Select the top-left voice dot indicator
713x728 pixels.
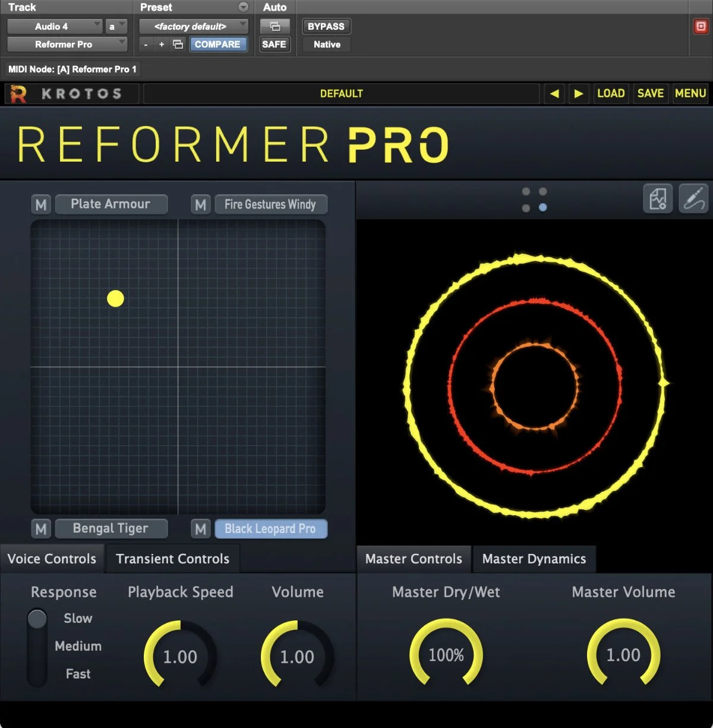526,191
